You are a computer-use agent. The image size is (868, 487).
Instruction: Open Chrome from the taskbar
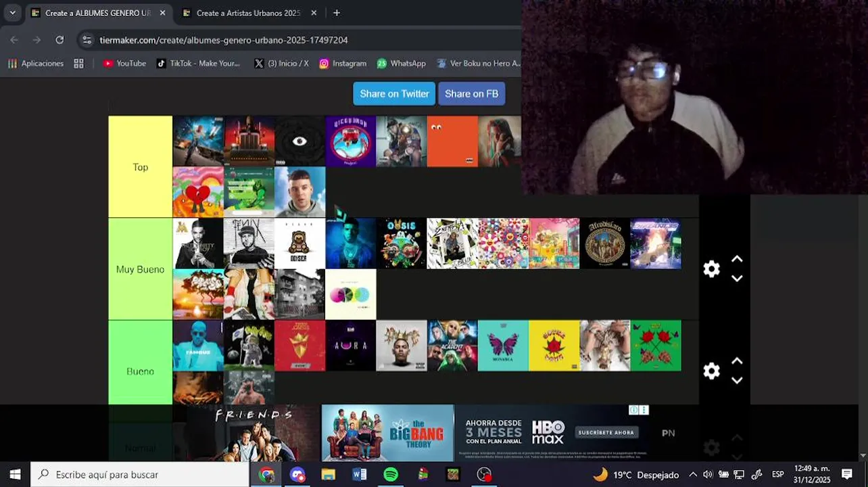tap(266, 474)
